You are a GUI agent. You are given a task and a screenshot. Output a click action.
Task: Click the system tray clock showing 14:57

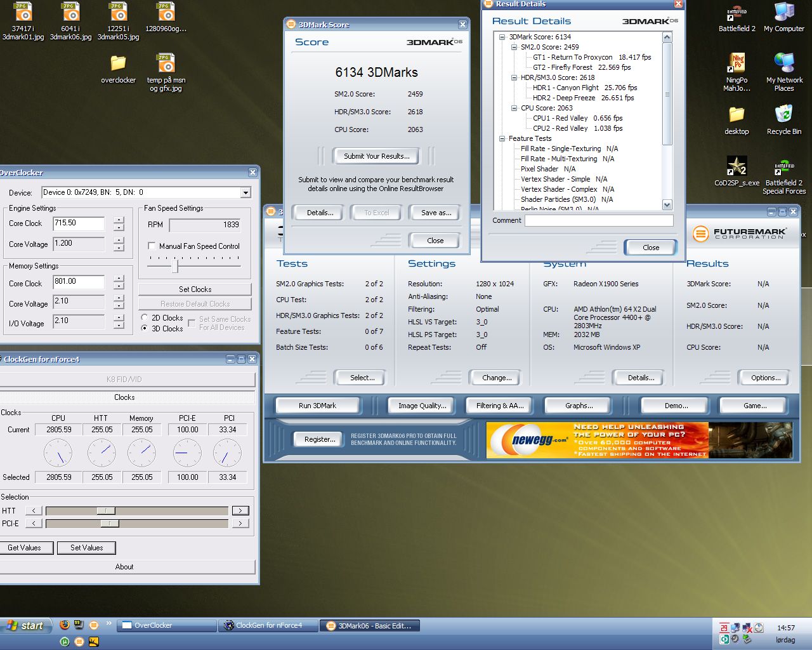(786, 628)
